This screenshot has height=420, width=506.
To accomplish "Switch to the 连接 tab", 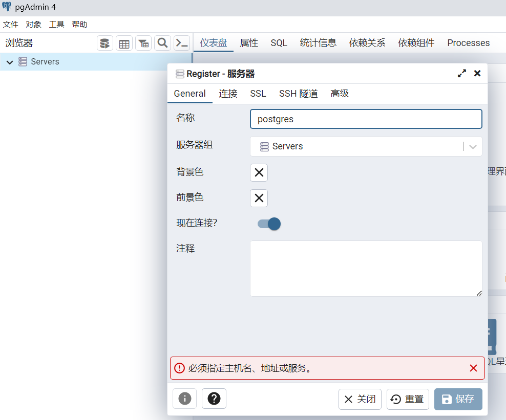I will 228,94.
